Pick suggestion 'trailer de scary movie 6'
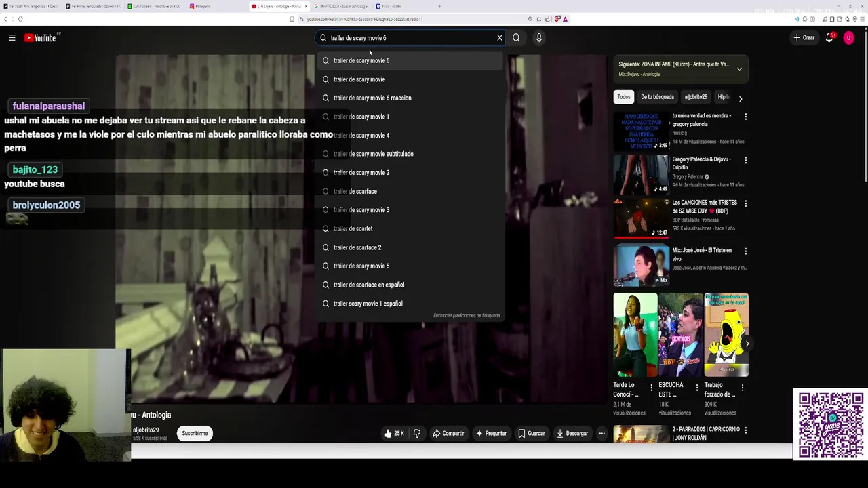 tap(411, 60)
